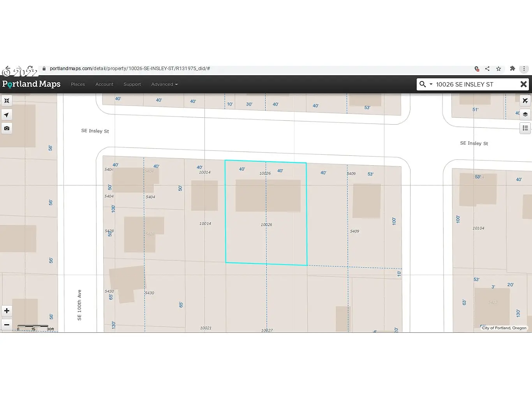Expand the Advanced dropdown menu
532x399 pixels.
[164, 84]
